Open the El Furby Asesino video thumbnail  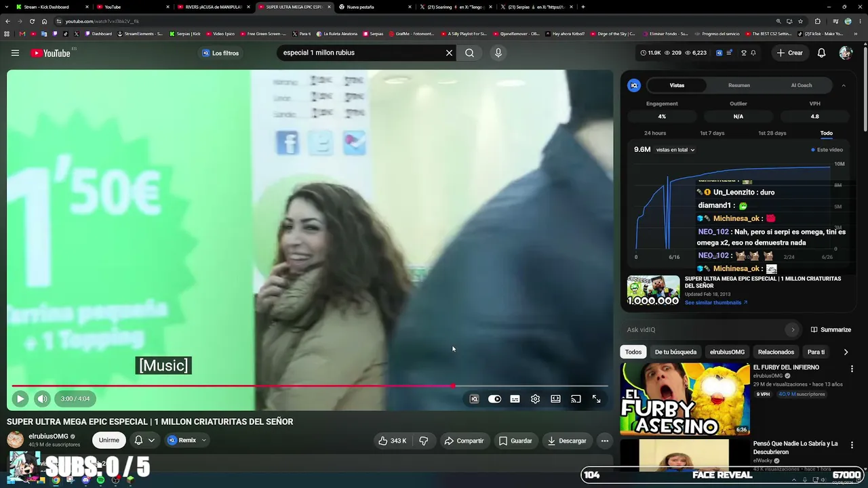685,399
